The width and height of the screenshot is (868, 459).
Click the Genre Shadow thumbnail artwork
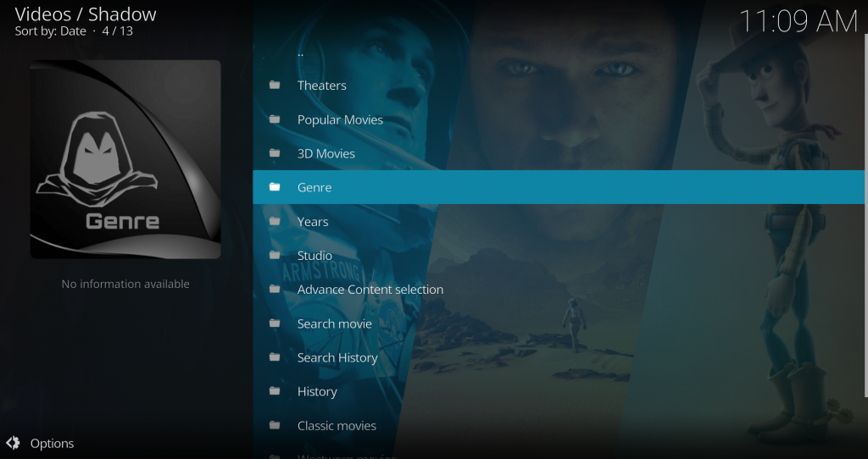[125, 159]
